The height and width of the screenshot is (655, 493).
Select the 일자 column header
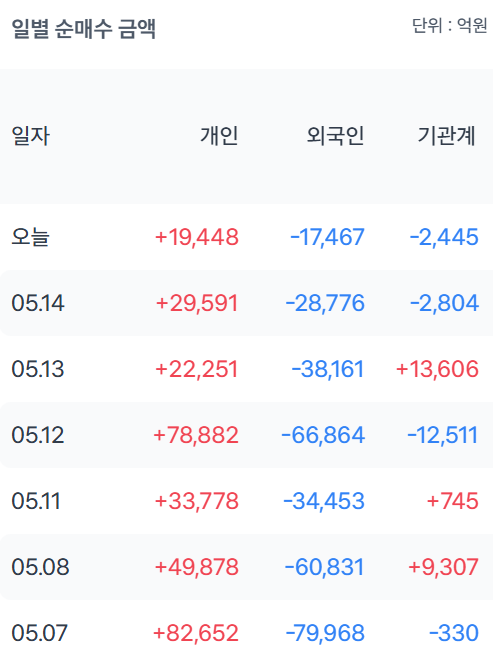(x=31, y=136)
